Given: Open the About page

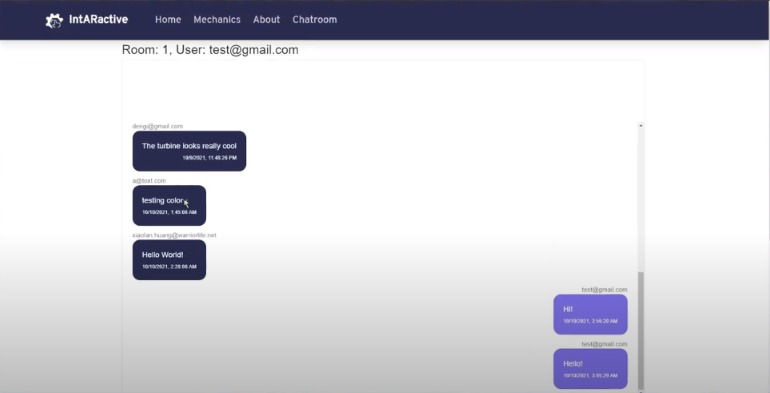Looking at the screenshot, I should point(267,20).
